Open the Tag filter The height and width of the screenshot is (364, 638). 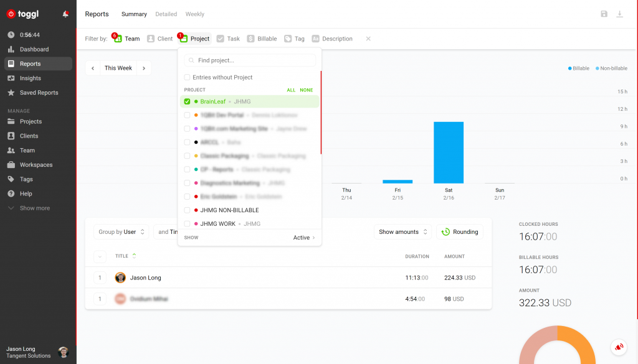pyautogui.click(x=294, y=39)
